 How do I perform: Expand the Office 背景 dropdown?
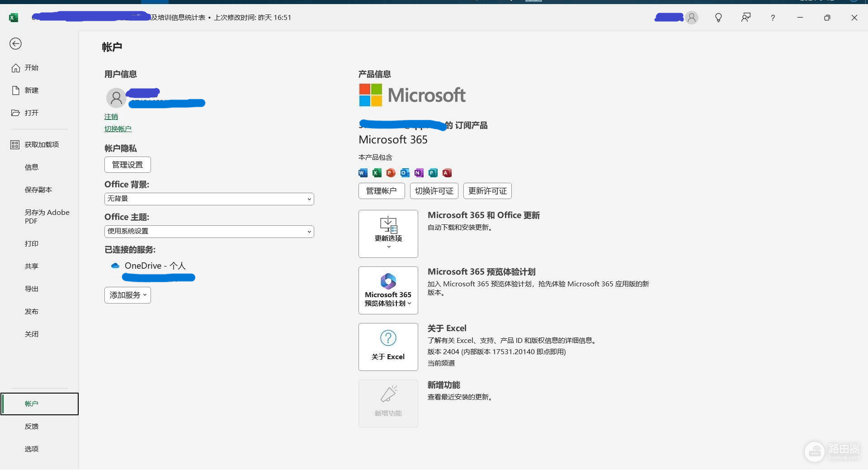tap(209, 199)
